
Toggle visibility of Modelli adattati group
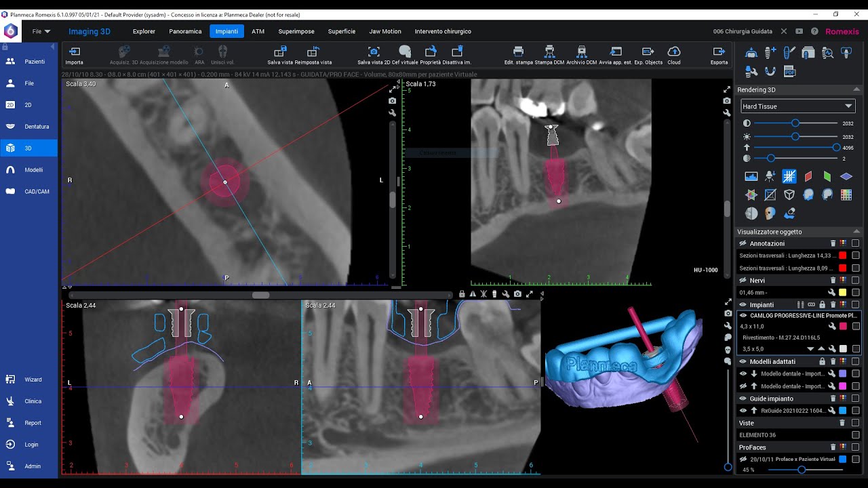pyautogui.click(x=743, y=361)
